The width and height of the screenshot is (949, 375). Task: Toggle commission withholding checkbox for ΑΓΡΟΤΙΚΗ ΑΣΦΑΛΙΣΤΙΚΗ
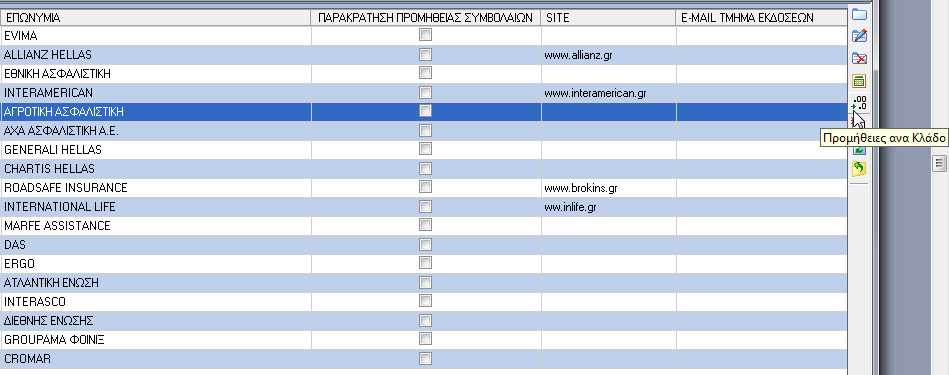[425, 111]
